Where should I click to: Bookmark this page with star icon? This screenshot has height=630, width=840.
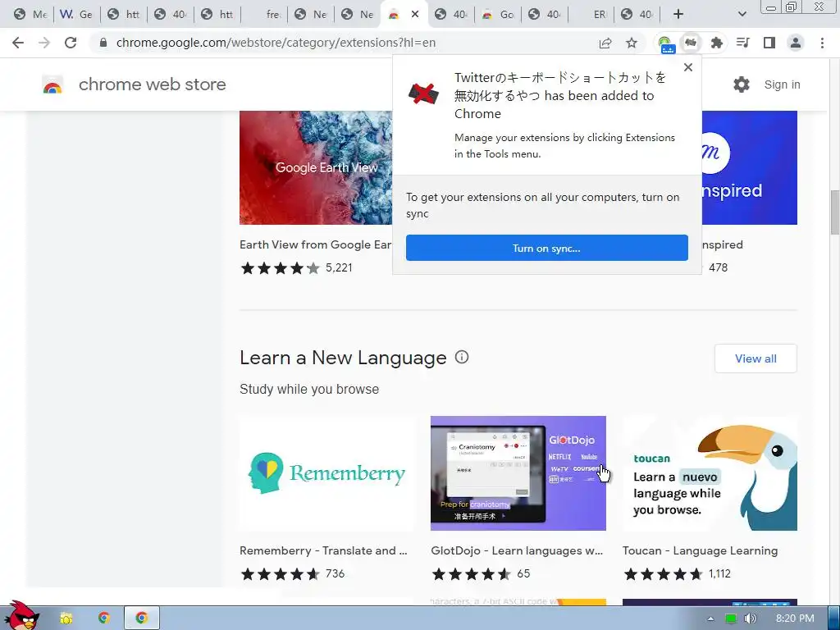click(632, 43)
